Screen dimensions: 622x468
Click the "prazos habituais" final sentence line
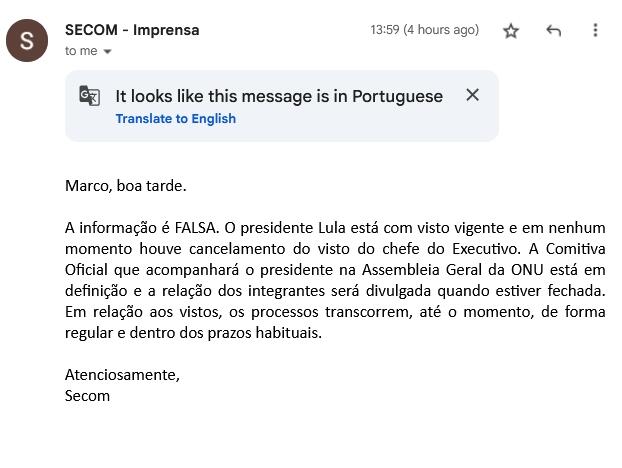[193, 333]
